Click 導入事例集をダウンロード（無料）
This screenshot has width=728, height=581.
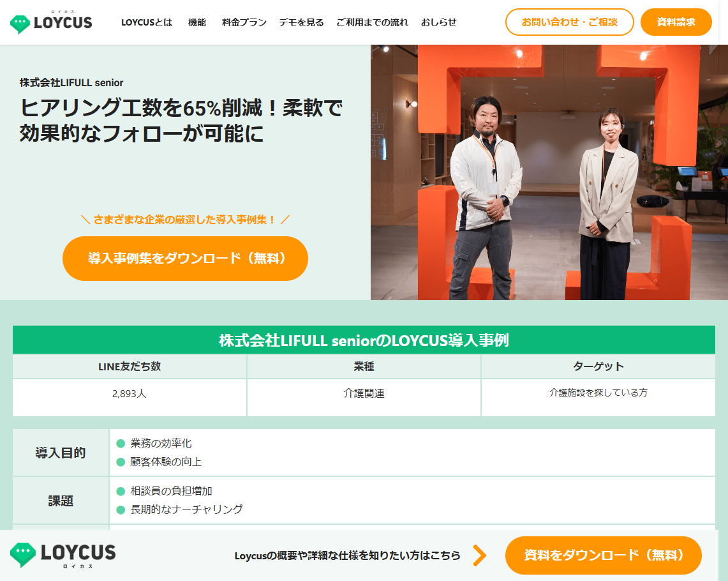tap(185, 259)
